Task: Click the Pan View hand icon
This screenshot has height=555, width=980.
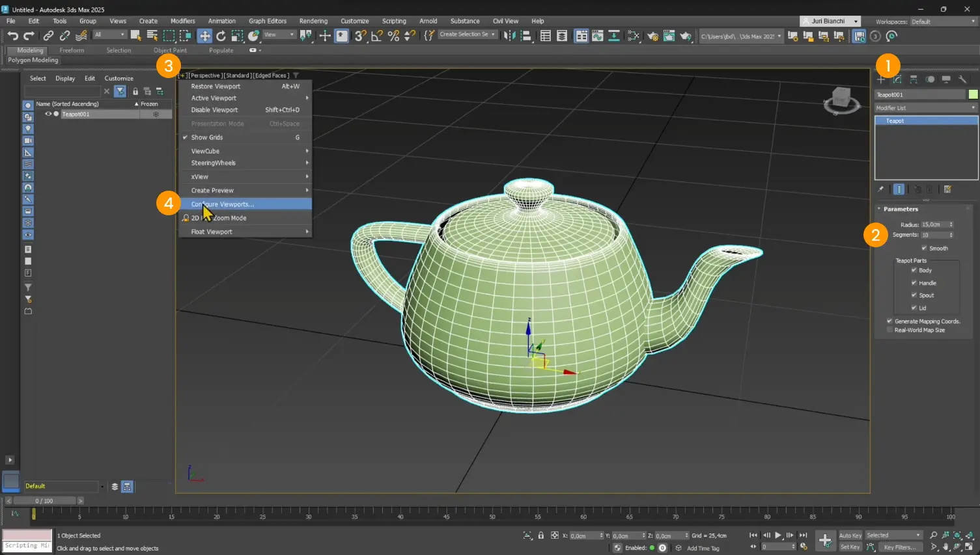Action: click(945, 547)
